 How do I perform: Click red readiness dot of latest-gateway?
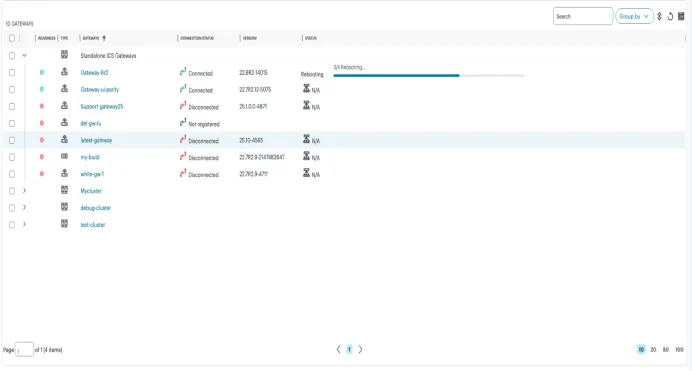pyautogui.click(x=42, y=140)
